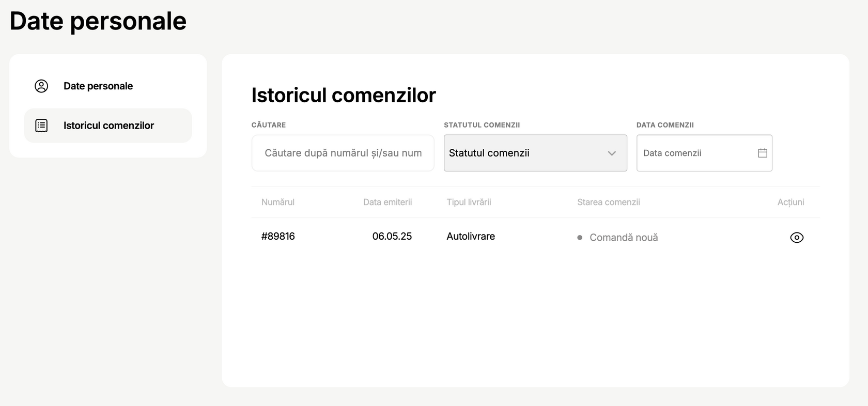Open the Statutul comenzii dropdown
This screenshot has width=868, height=406.
[535, 153]
